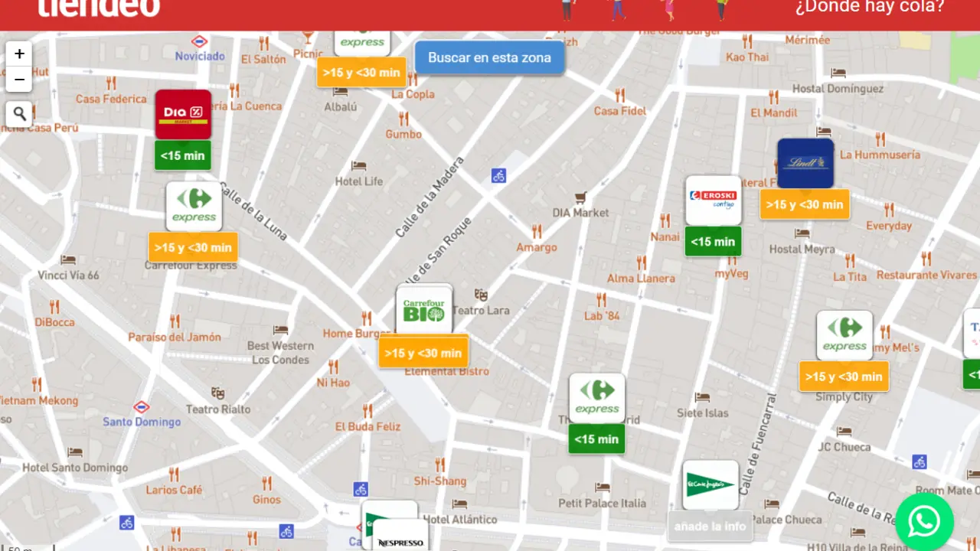Open WhatsApp chat bubble
Screen dimensions: 980x551
[x=924, y=522]
